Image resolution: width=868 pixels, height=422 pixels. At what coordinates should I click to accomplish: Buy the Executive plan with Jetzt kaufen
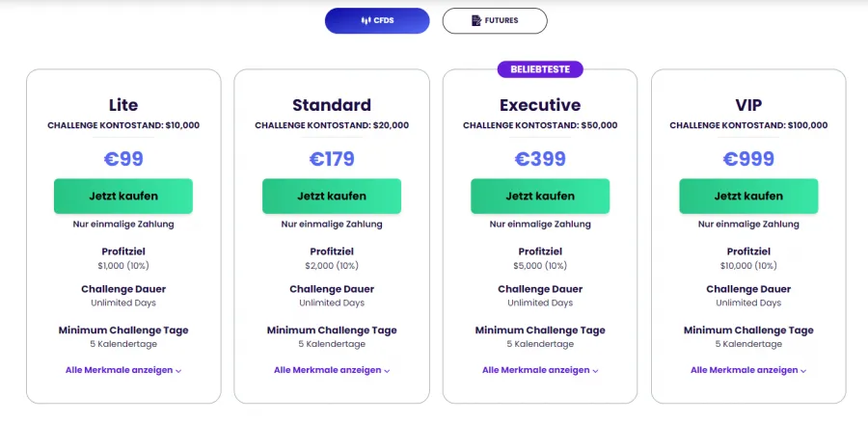(x=540, y=196)
